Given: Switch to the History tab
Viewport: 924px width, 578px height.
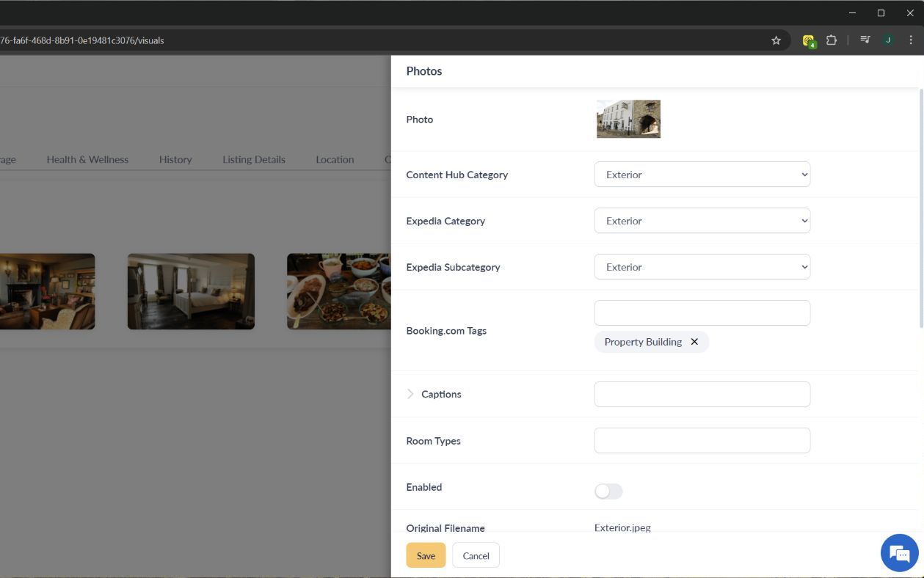Looking at the screenshot, I should point(175,159).
